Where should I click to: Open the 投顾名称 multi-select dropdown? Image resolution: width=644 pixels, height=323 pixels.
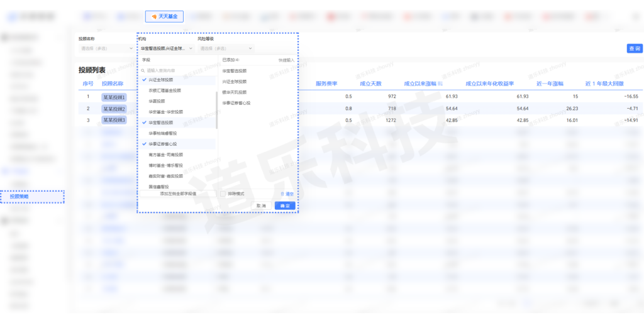tap(104, 48)
